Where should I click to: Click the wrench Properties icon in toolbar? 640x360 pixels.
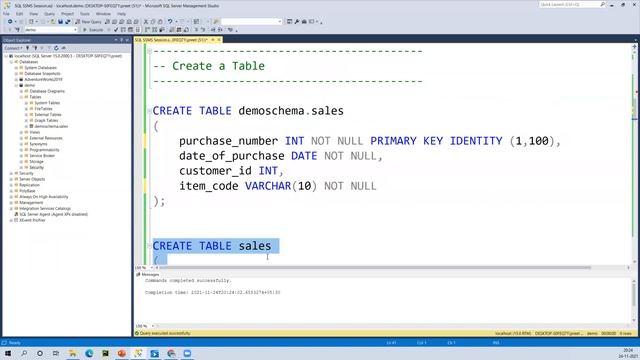297,22
